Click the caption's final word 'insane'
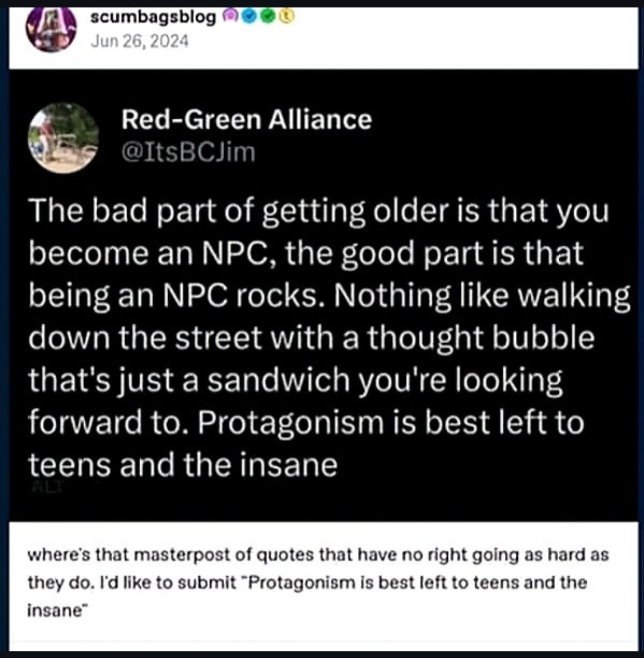Viewport: 644px width, 658px height. coord(54,610)
